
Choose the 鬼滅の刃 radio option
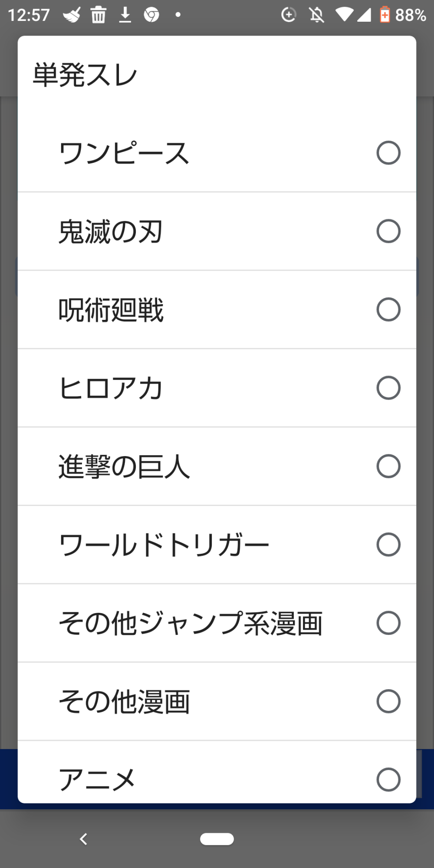[x=388, y=231]
